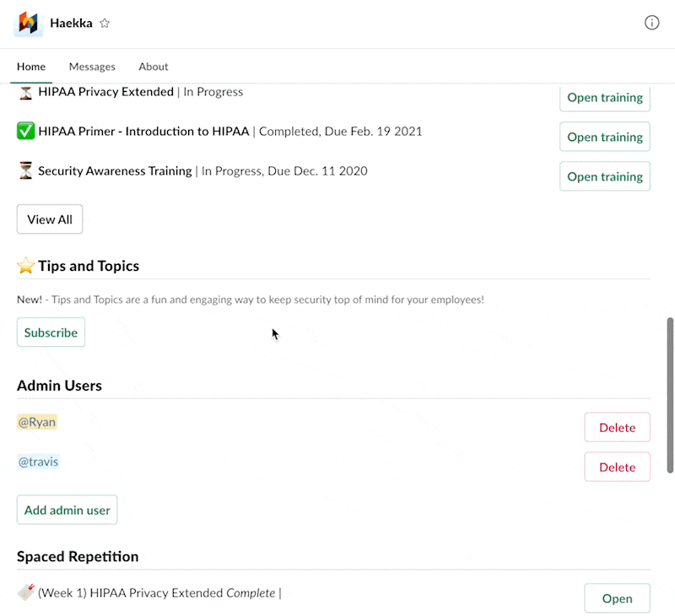Click the green checkmark beside HIPAA Primer

(25, 131)
